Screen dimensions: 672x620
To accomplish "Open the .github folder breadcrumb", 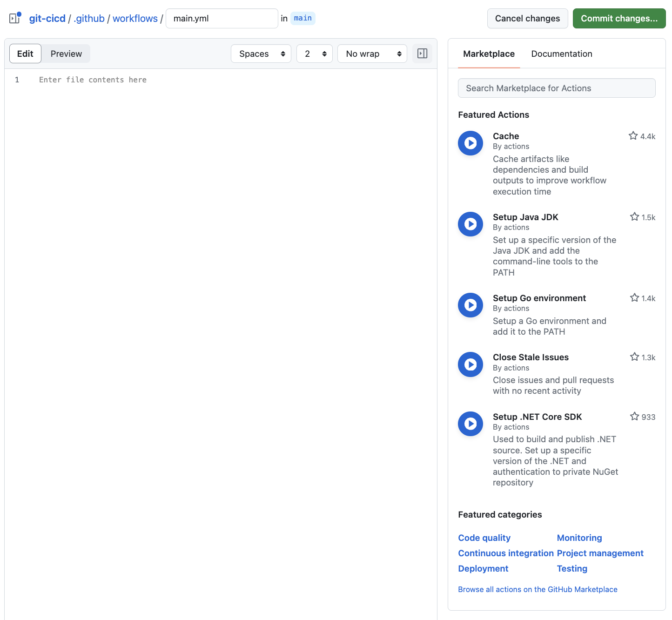I will click(89, 18).
